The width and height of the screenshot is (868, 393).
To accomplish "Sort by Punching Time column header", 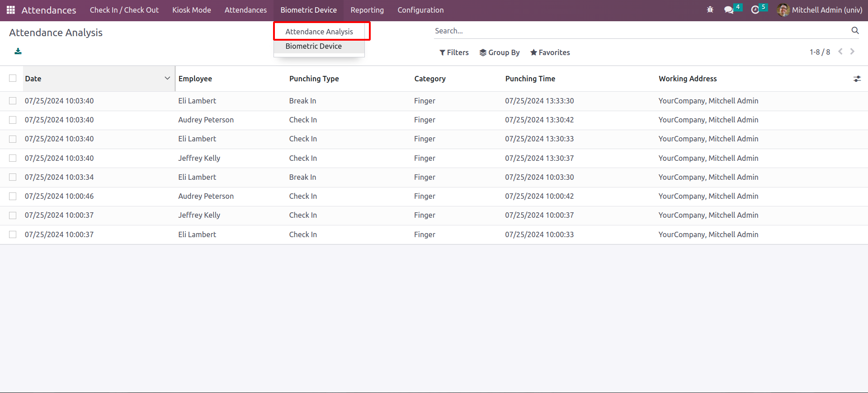I will (x=530, y=79).
